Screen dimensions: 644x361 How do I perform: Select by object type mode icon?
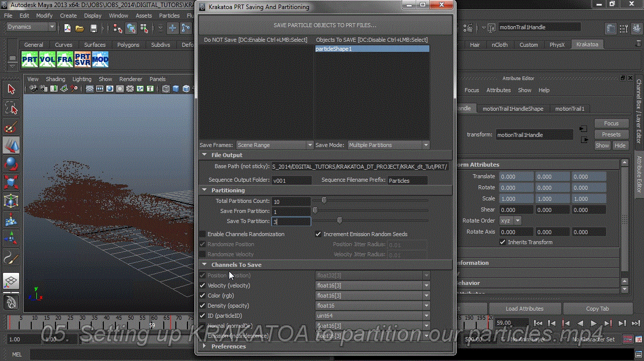(x=131, y=28)
